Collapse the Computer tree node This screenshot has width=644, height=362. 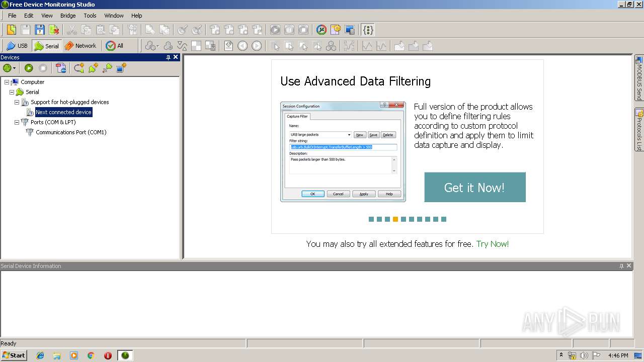coord(7,82)
